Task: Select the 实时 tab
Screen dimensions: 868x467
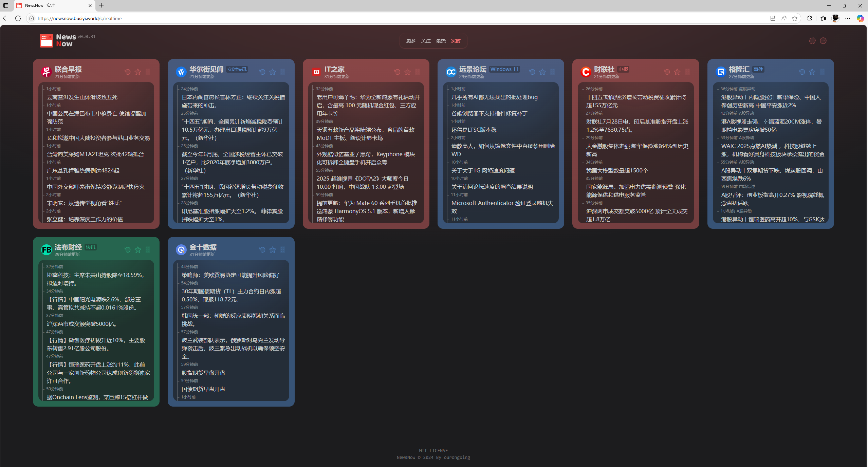Action: click(x=456, y=41)
